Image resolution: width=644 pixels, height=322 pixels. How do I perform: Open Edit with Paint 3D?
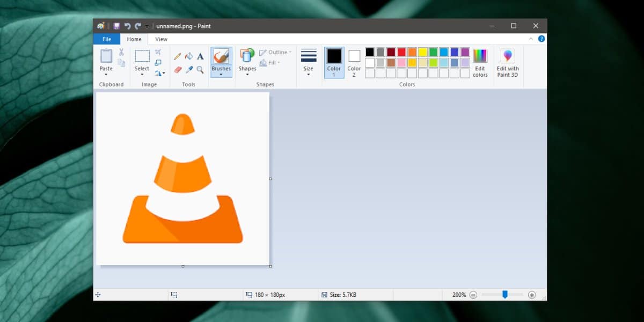click(508, 62)
